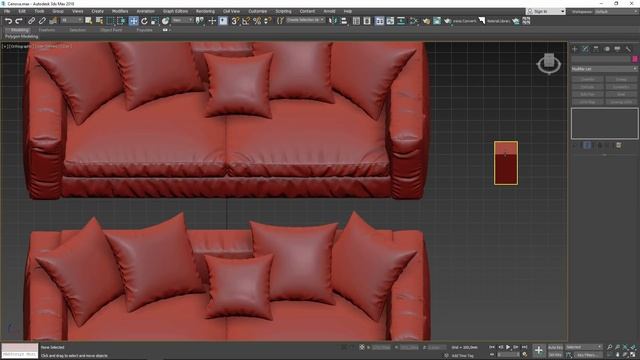Screen dimensions: 640x360
Task: Click the Redo arrow icon
Action: [19, 20]
